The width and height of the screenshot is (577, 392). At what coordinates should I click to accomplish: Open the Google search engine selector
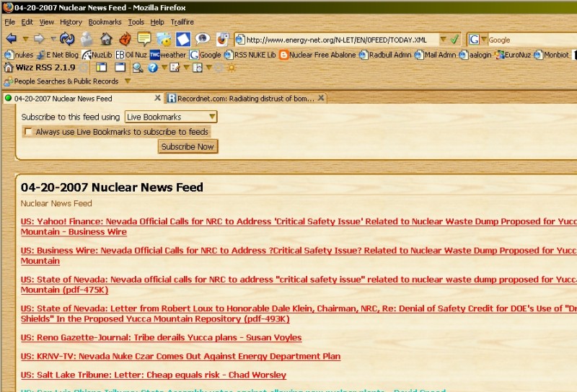pyautogui.click(x=477, y=40)
